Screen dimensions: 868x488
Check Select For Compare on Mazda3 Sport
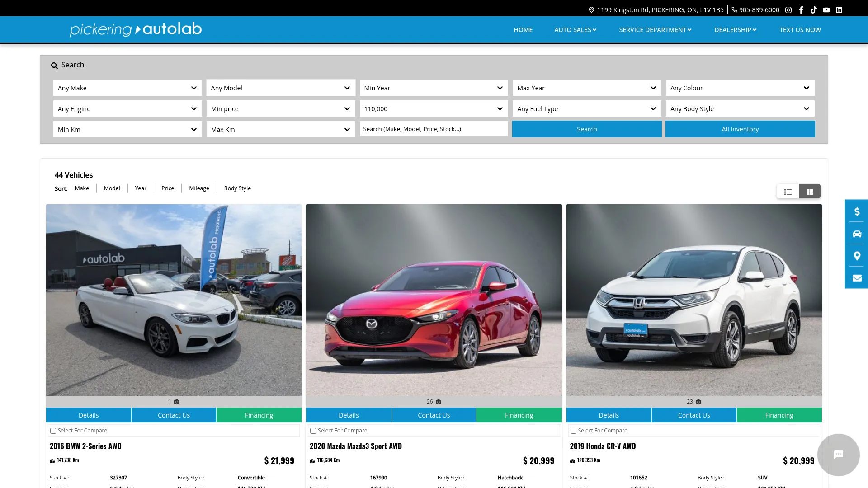click(313, 431)
